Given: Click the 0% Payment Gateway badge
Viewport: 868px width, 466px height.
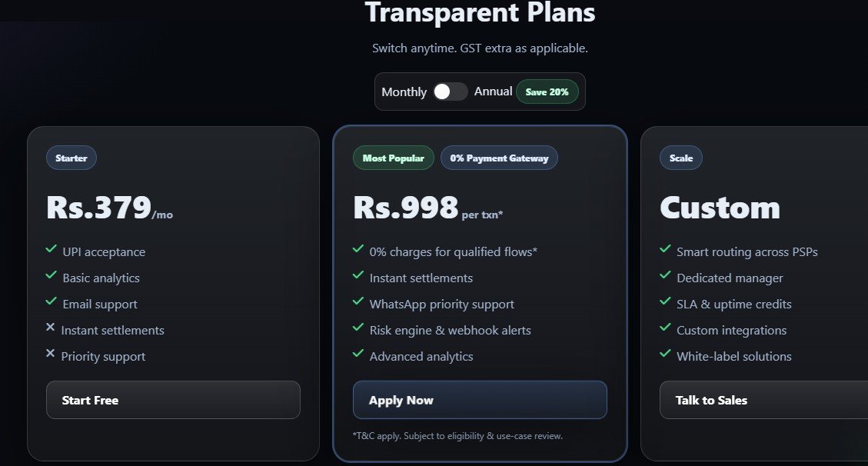Looking at the screenshot, I should [x=499, y=158].
